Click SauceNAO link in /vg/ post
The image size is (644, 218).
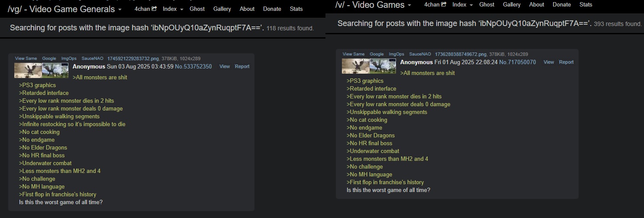93,59
